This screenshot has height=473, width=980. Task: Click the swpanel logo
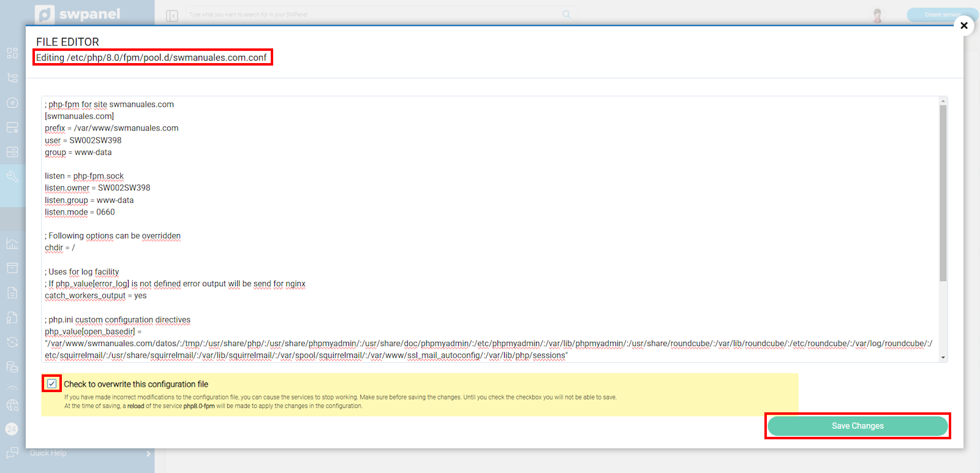click(x=78, y=14)
